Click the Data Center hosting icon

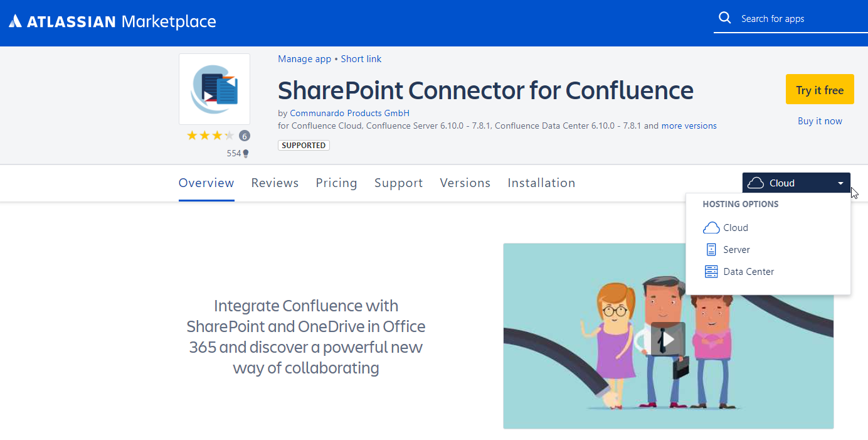click(x=711, y=272)
